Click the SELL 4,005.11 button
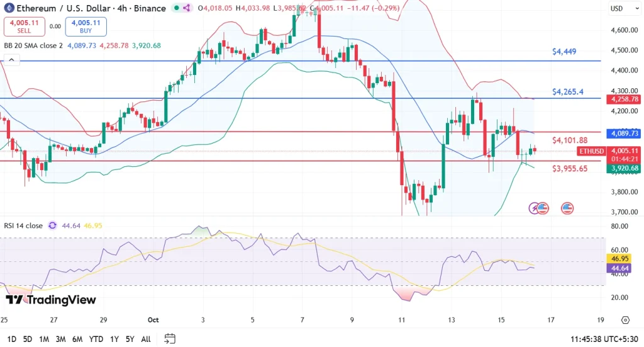This screenshot has height=347, width=644. point(25,26)
